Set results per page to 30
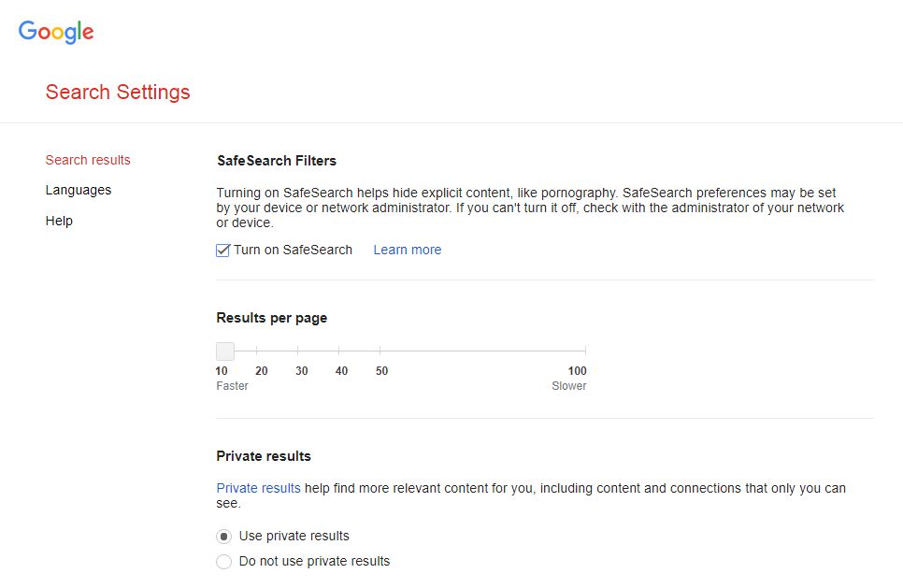903x588 pixels. click(298, 351)
